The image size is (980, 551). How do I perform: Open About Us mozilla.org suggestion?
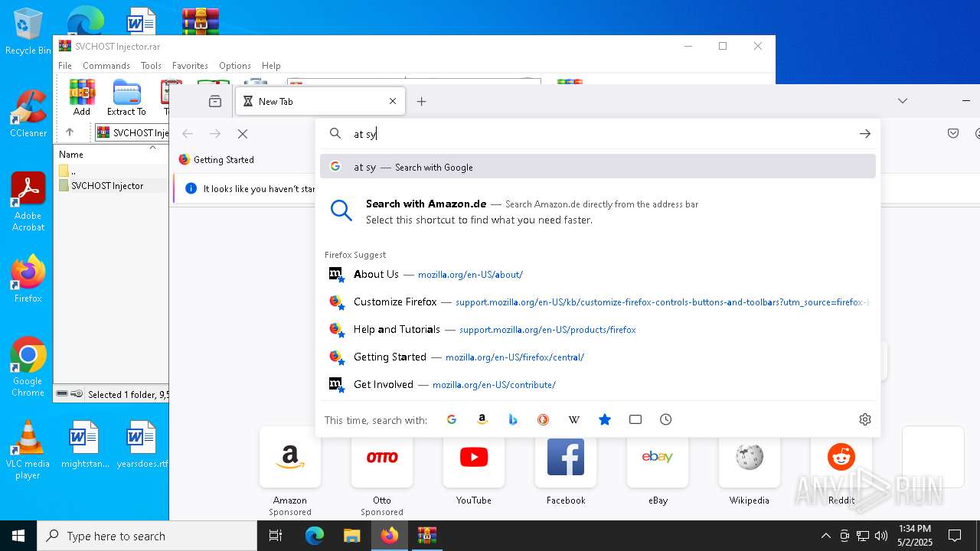[x=598, y=274]
